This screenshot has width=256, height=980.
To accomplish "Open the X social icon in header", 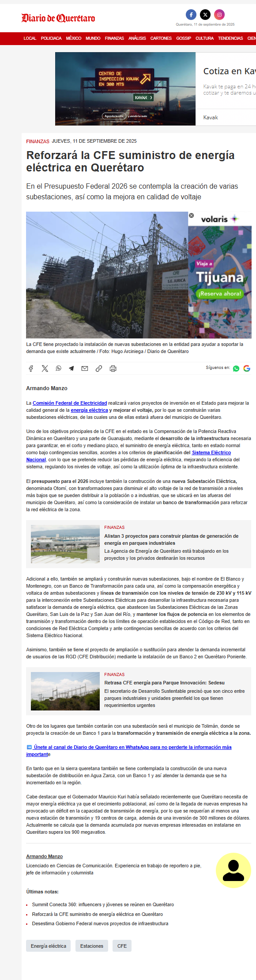I will click(205, 15).
